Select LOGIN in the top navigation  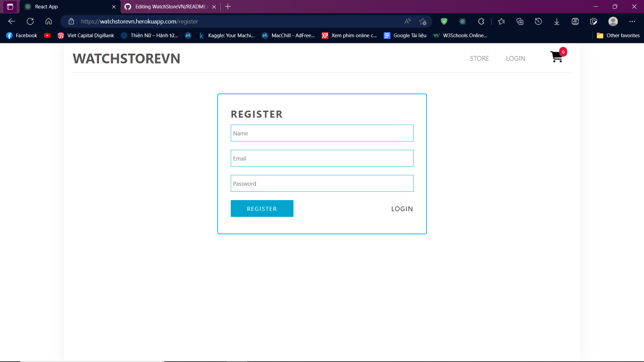516,58
